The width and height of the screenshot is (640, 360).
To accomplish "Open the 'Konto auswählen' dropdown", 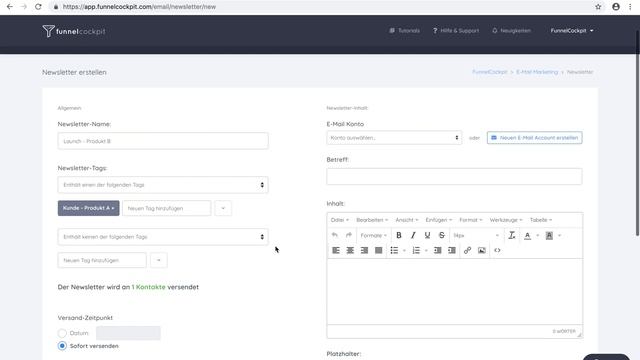I will [394, 138].
